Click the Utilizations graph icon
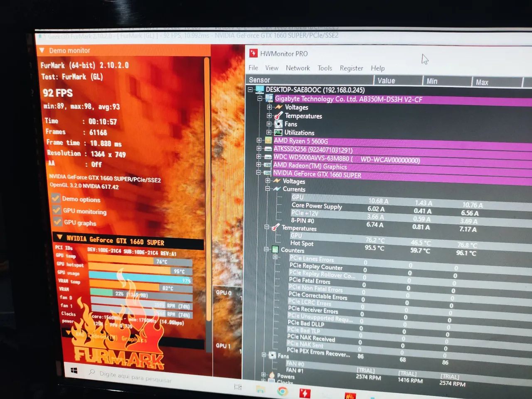This screenshot has width=532, height=399. (x=278, y=132)
